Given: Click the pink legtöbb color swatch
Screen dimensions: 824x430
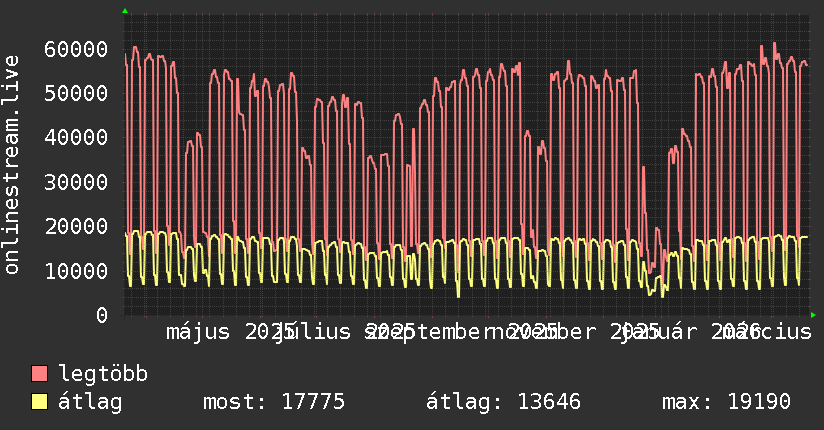Looking at the screenshot, I should pos(39,374).
